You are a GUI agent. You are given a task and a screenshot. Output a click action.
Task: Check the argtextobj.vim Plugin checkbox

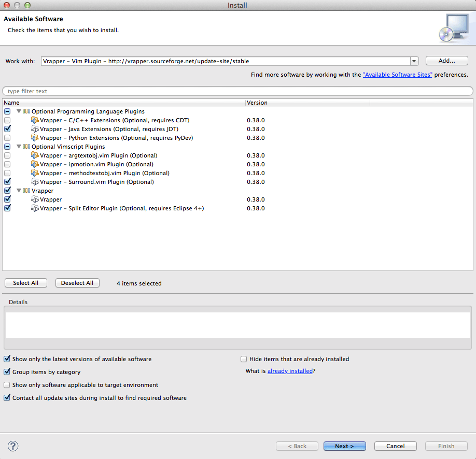coord(7,155)
